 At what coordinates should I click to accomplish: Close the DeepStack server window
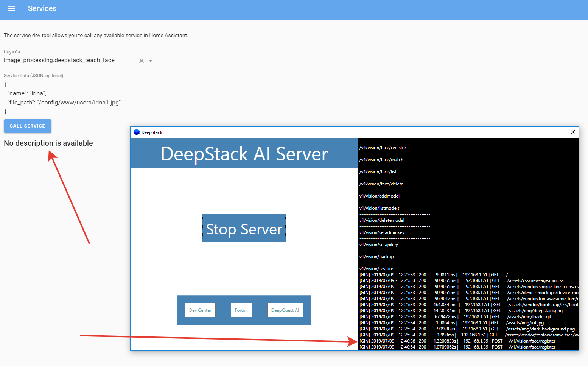pos(572,132)
